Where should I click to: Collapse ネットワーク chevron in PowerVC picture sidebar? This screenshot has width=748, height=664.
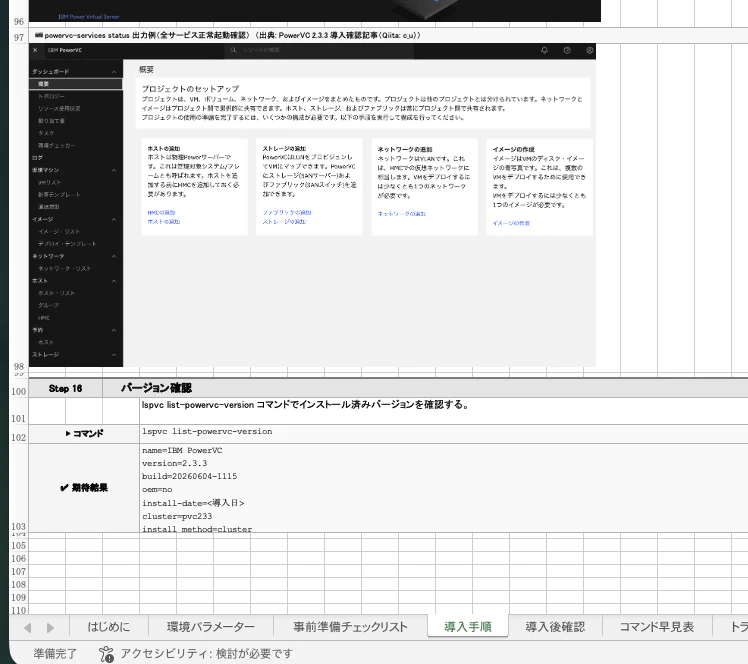pyautogui.click(x=114, y=257)
